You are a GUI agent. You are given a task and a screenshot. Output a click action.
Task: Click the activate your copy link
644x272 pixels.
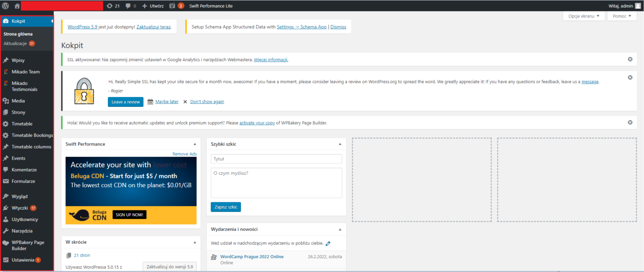coord(257,123)
